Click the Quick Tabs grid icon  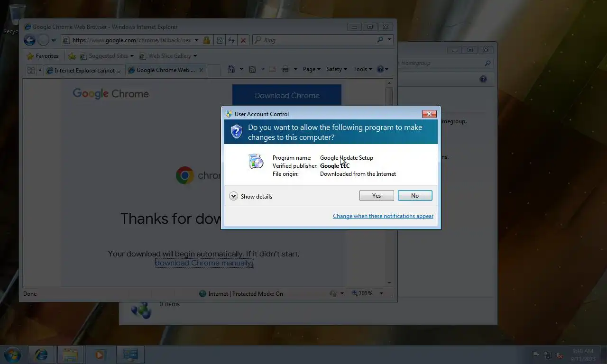click(x=31, y=70)
